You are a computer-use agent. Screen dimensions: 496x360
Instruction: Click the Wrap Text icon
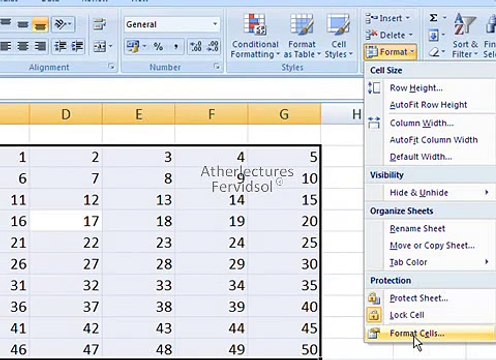pos(99,25)
